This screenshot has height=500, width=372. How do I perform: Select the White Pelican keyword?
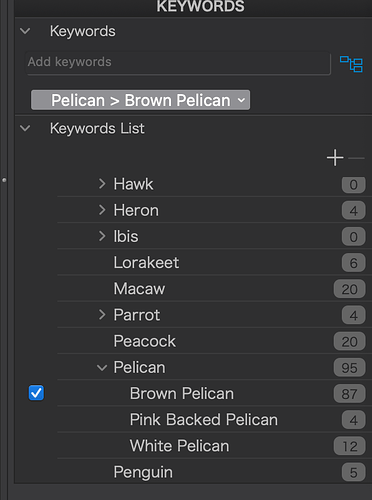click(179, 446)
